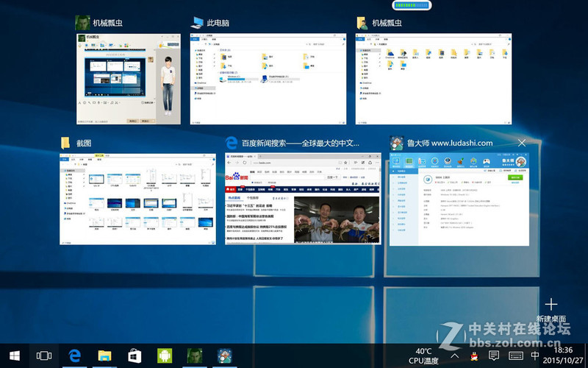Switch to the 百度新闻搜索 Edge window thumbnail
This screenshot has width=588, height=368.
pos(303,199)
